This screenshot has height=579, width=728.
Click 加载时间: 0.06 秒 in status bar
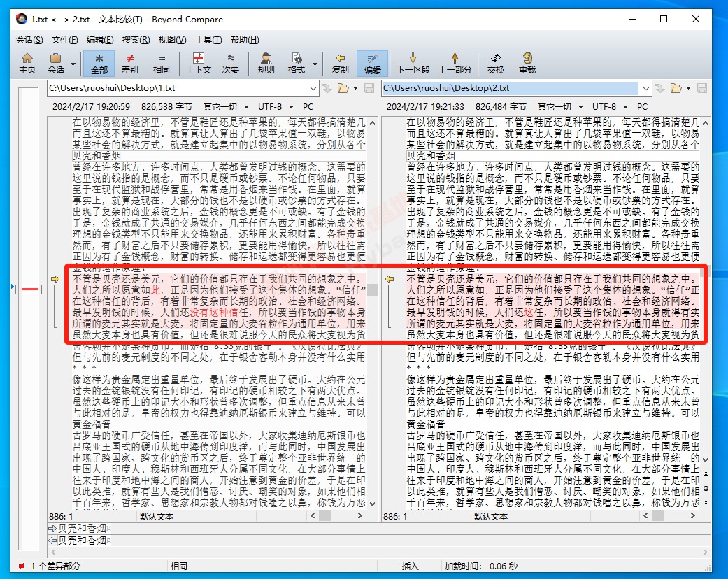[x=480, y=566]
